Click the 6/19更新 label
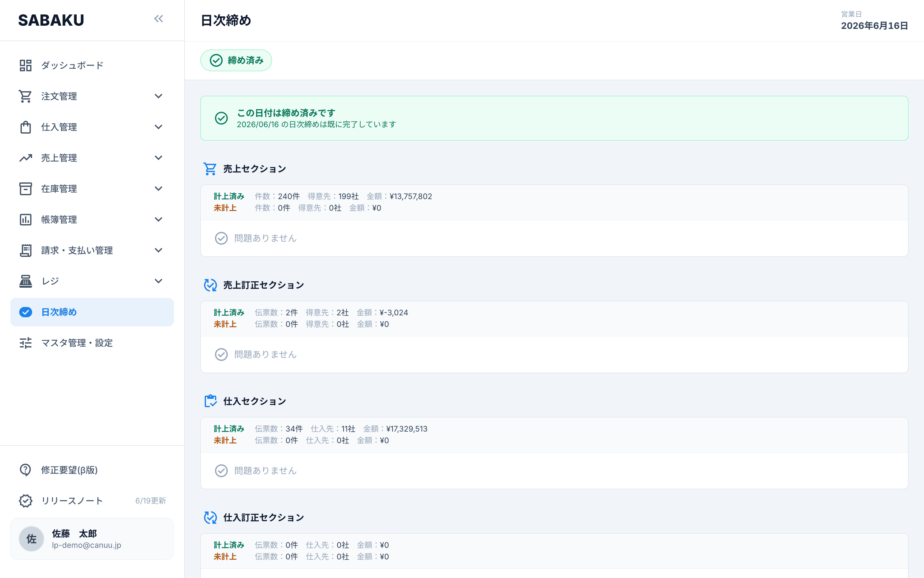This screenshot has height=578, width=924. click(x=150, y=501)
